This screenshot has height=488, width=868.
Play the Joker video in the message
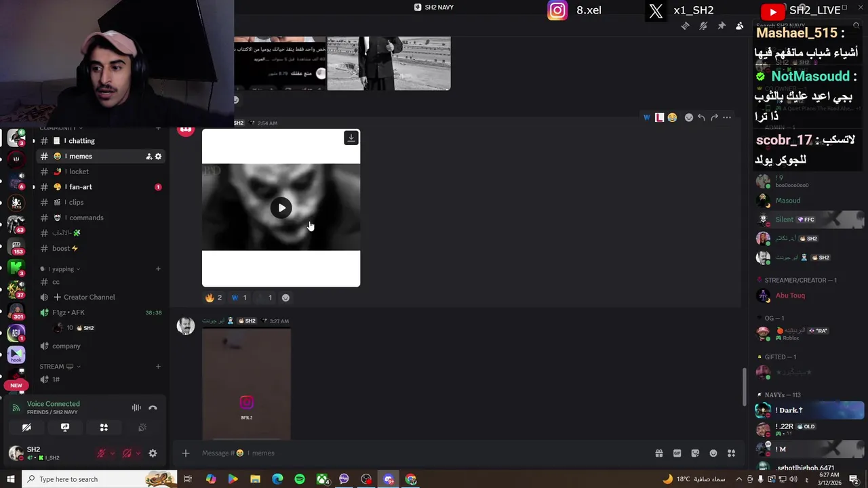pos(281,208)
